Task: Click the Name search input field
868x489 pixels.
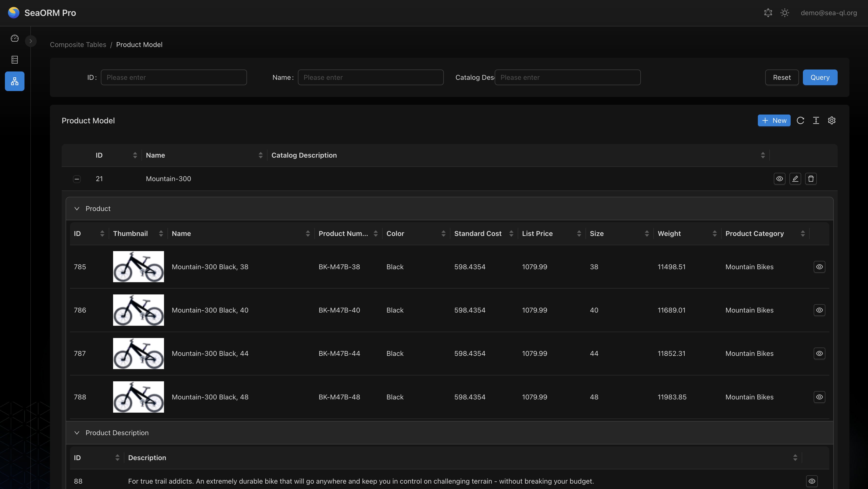Action: tap(370, 77)
